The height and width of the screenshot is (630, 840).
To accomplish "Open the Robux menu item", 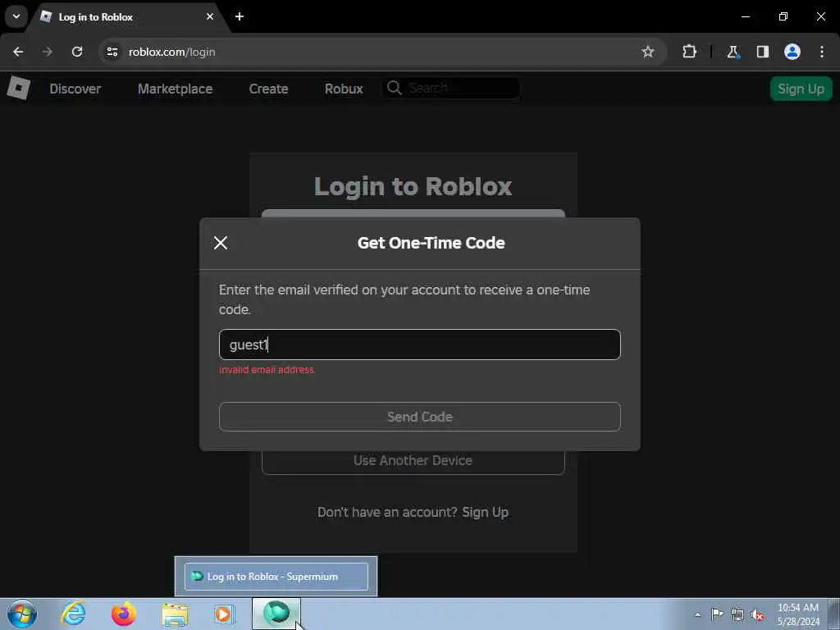I will click(x=344, y=89).
